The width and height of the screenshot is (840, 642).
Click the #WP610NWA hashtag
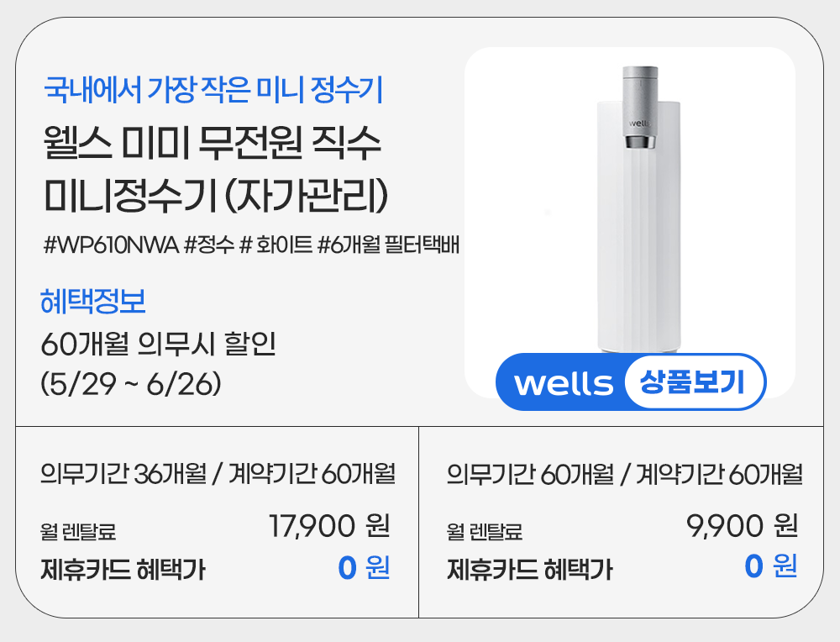click(x=109, y=246)
